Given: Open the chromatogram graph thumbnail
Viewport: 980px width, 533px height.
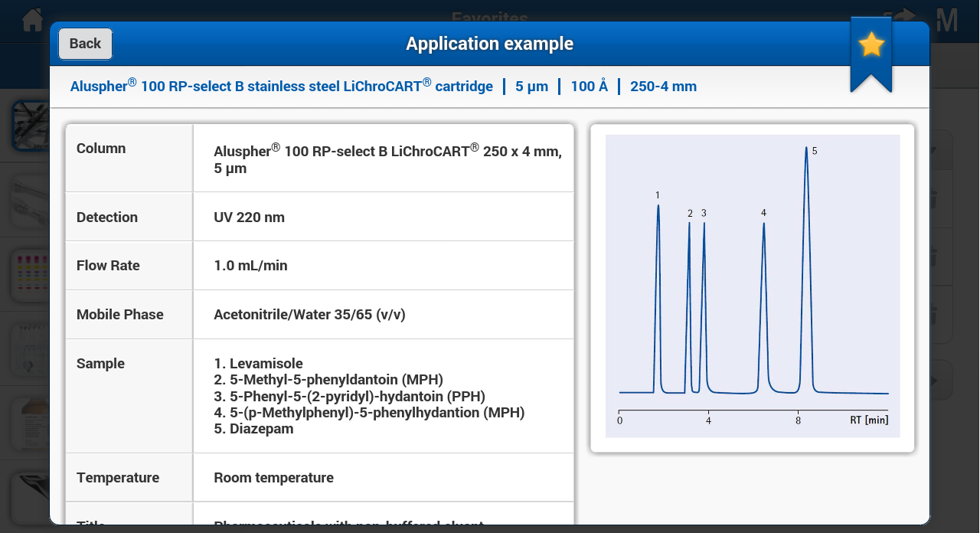Looking at the screenshot, I should pyautogui.click(x=753, y=286).
